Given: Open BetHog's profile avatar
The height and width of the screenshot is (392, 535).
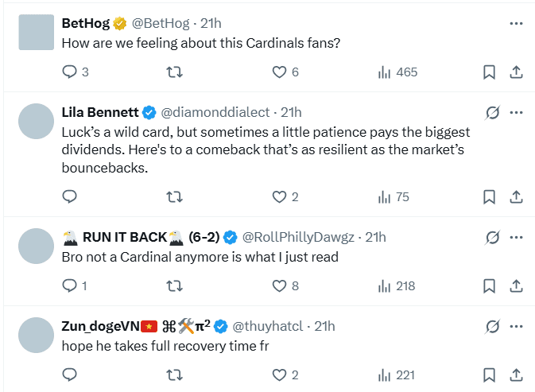Looking at the screenshot, I should (x=36, y=32).
